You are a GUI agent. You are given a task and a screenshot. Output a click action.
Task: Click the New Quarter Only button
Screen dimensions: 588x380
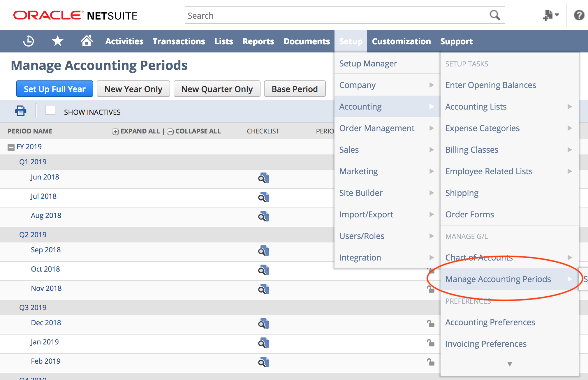point(217,89)
